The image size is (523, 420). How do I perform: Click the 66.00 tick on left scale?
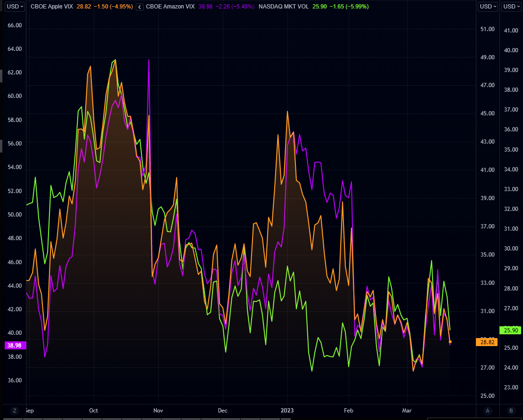tap(15, 25)
